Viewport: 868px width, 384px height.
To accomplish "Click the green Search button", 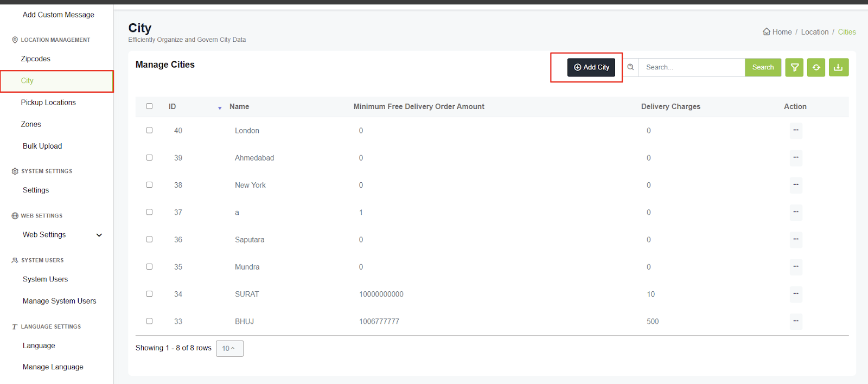I will (x=763, y=67).
